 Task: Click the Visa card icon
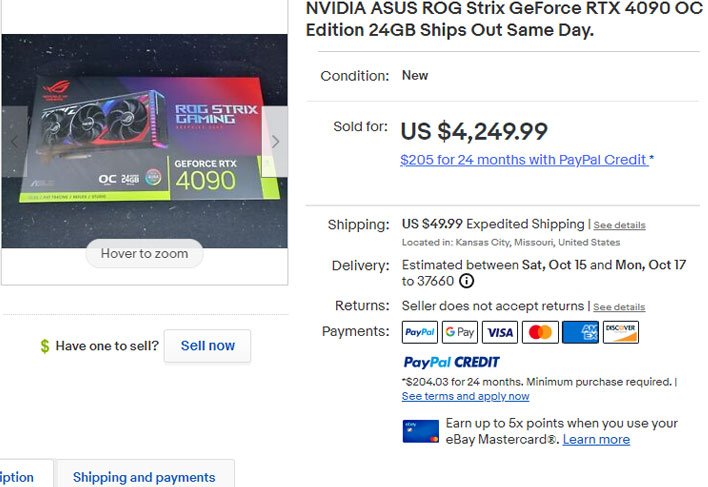[x=500, y=332]
